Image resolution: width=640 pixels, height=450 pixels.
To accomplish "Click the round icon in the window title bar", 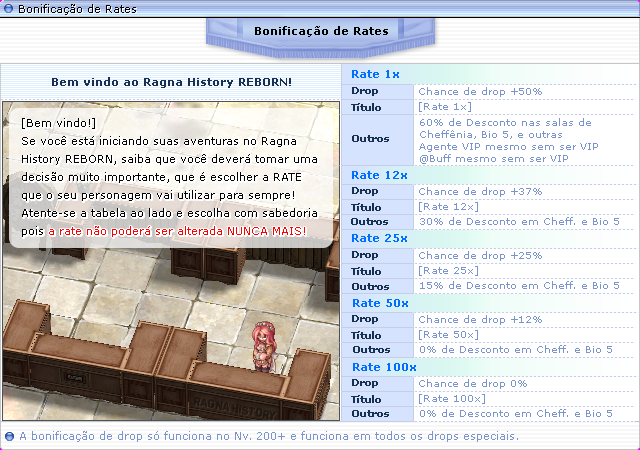I will coord(9,8).
